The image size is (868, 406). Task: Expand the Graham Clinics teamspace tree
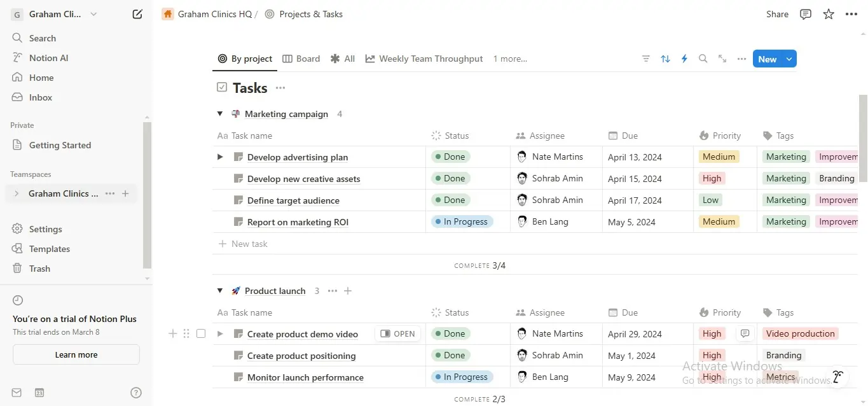pos(17,193)
